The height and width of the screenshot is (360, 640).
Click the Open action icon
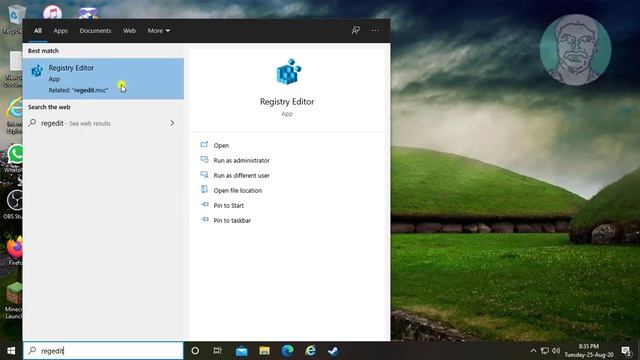point(204,144)
